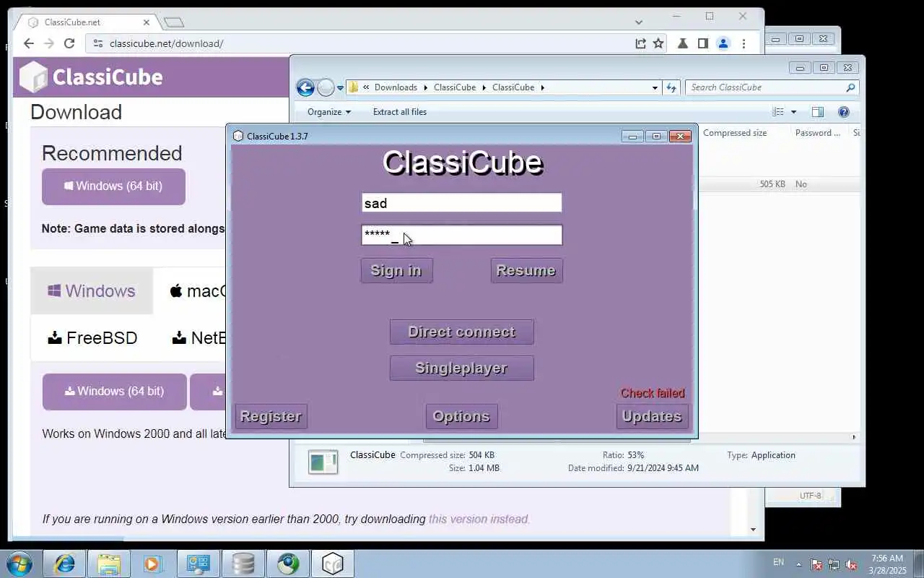This screenshot has height=578, width=924.
Task: Open Explorer recent locations dropdown
Action: pos(340,88)
